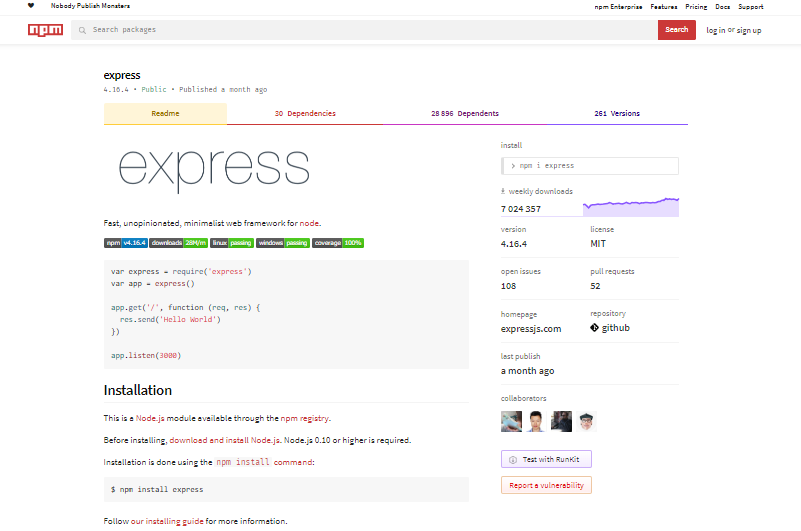Screen dimensions: 801x531
Task: Click the 52 pull requests value
Action: click(595, 286)
